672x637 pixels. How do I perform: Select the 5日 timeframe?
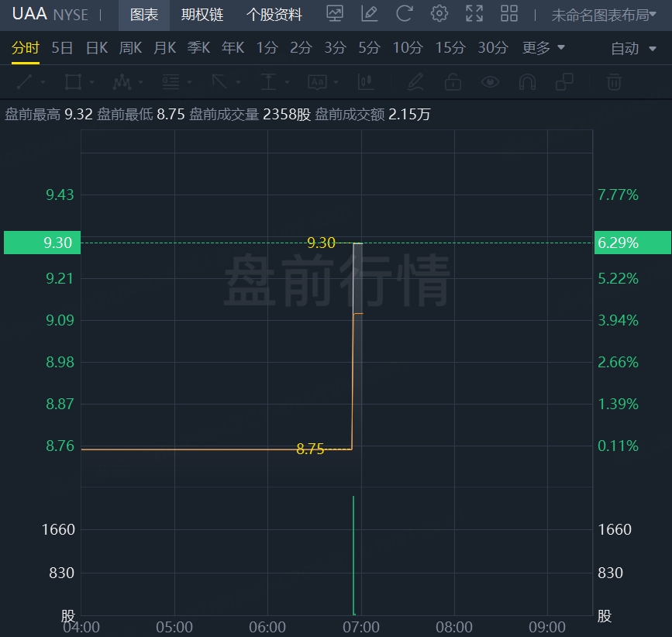click(x=62, y=47)
